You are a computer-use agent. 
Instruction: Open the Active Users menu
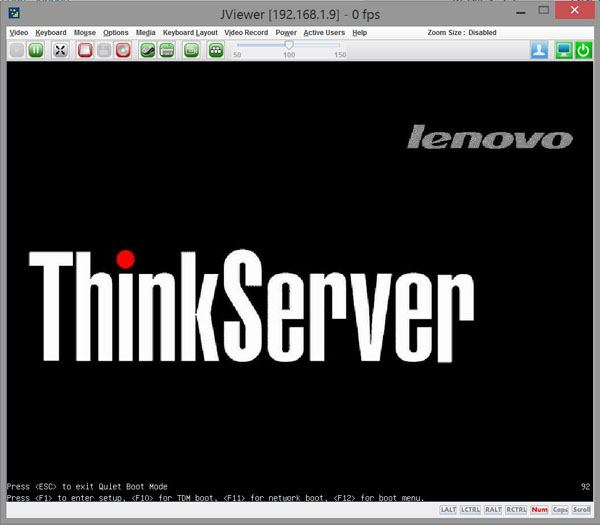pyautogui.click(x=324, y=33)
